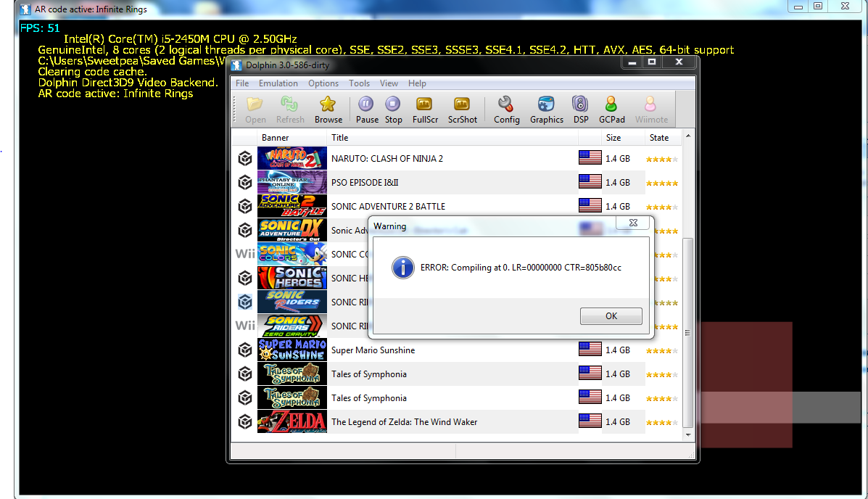Open the Options menu
The height and width of the screenshot is (499, 868).
323,83
